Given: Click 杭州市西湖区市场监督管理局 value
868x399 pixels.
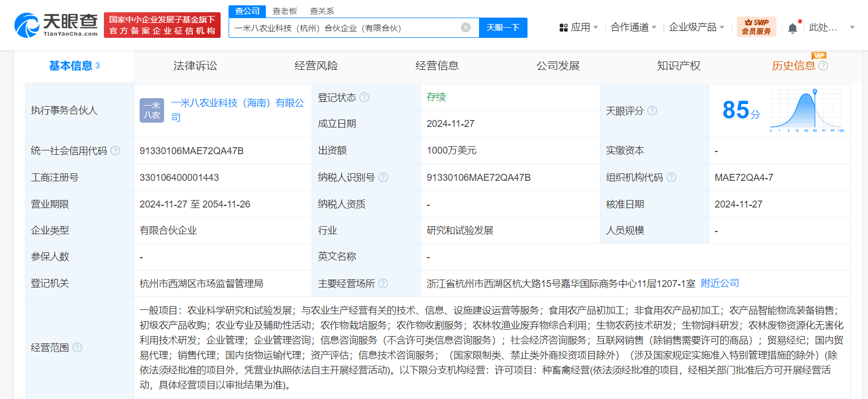Looking at the screenshot, I should (x=201, y=284).
